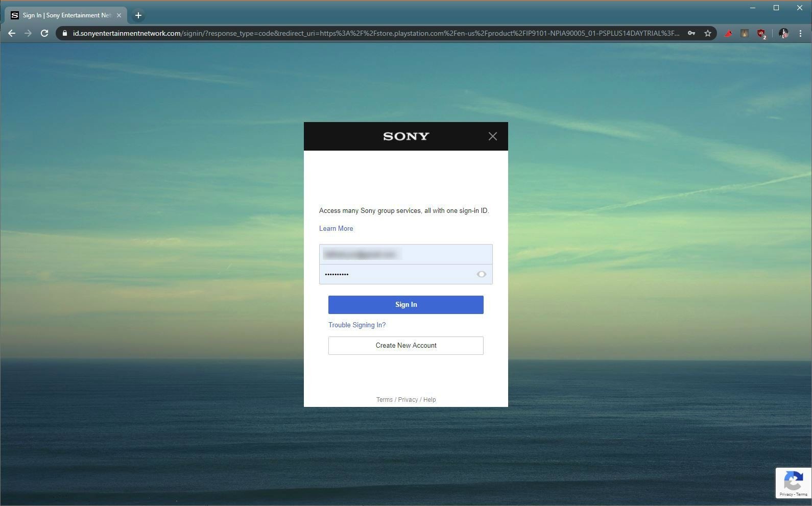
Task: Open the Chrome profile avatar
Action: (x=784, y=33)
